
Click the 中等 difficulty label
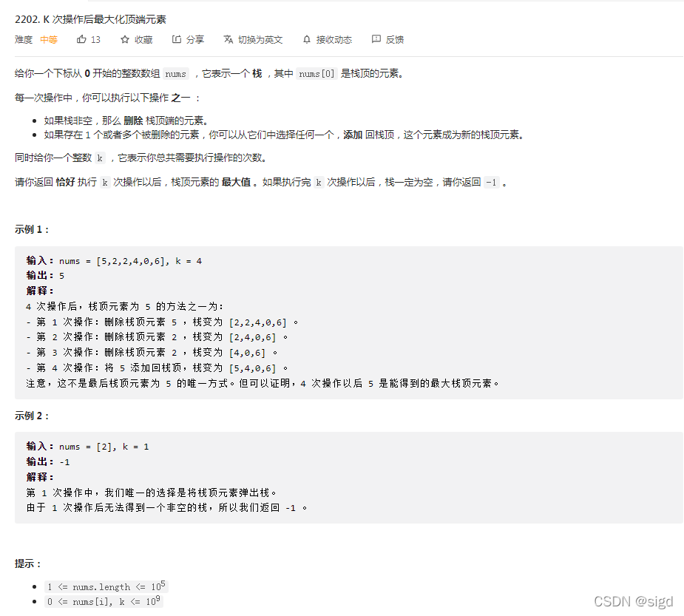point(49,40)
